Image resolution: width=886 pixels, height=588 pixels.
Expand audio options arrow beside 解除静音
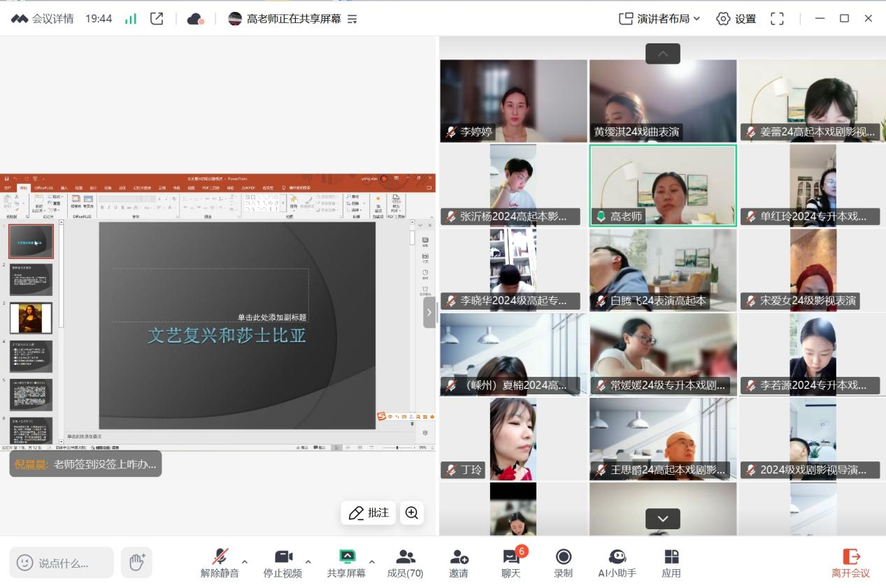[245, 561]
